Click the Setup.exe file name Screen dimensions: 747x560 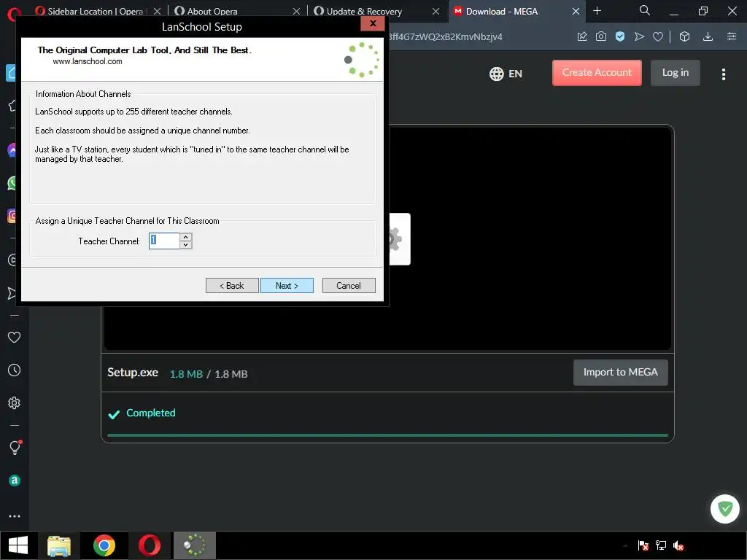[133, 373]
